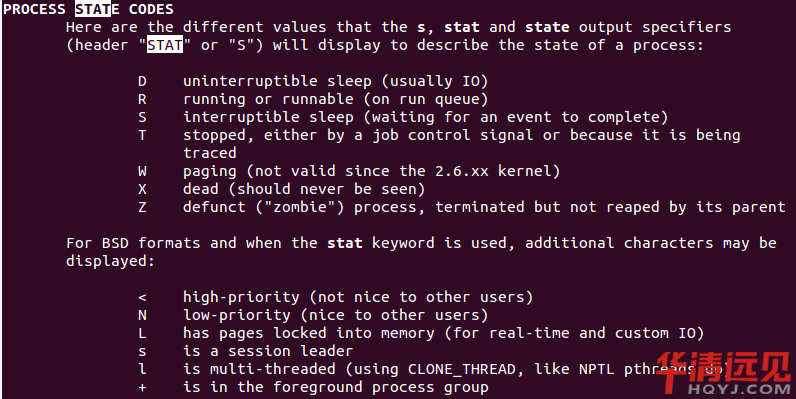Click the HQYJ.COM watermark logo

tap(722, 373)
